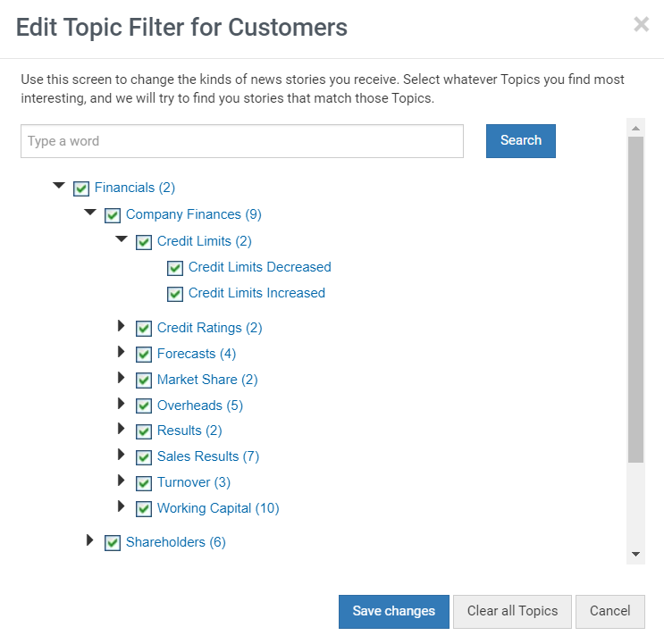
Task: Uncheck the Financials checkbox
Action: coord(81,188)
